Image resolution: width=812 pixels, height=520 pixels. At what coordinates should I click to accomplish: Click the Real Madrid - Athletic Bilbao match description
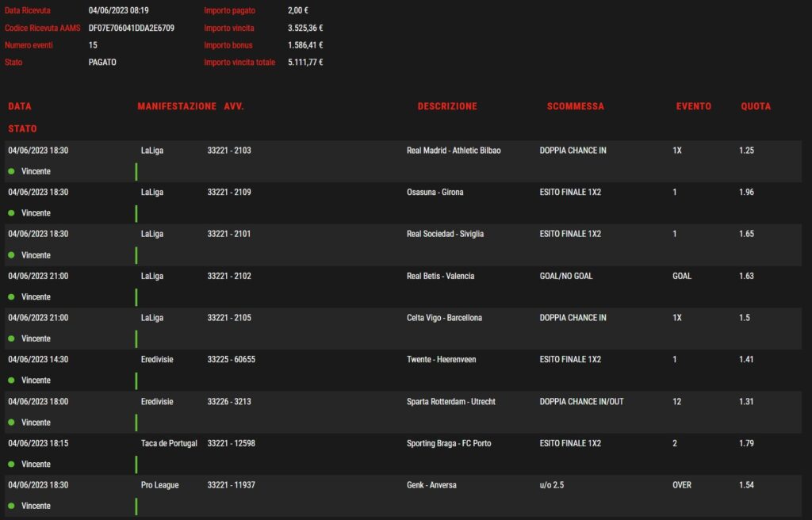click(x=454, y=151)
